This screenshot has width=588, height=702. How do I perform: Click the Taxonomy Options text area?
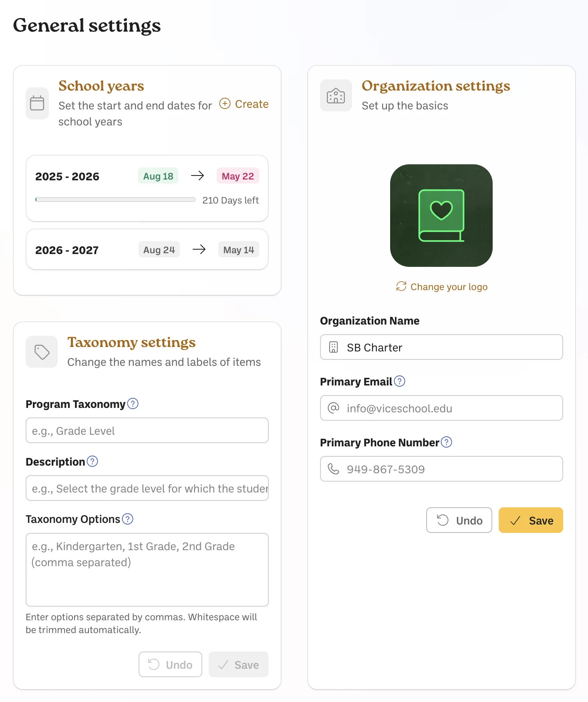[x=147, y=569]
